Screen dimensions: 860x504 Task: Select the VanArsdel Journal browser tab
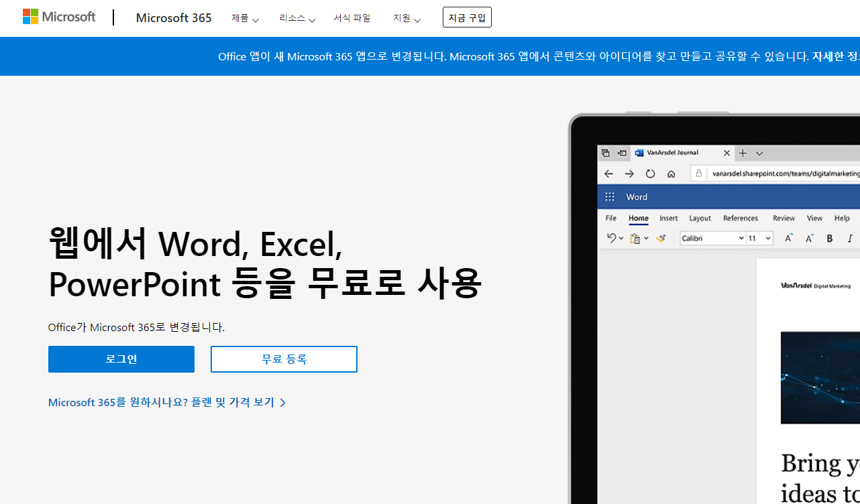682,153
